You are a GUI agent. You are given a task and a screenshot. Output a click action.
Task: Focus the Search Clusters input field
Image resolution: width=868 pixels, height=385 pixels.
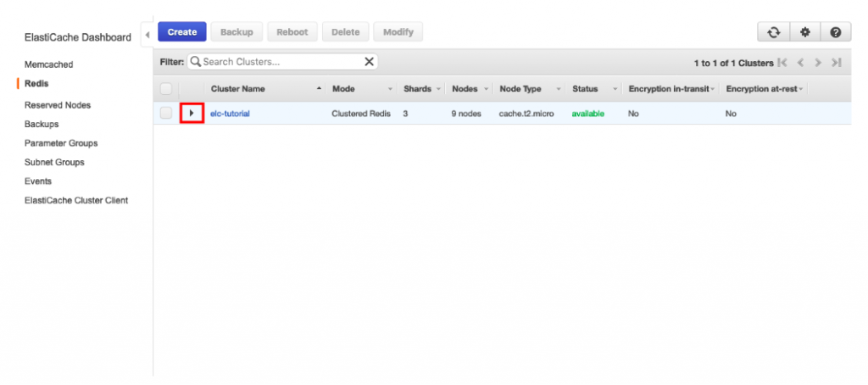click(x=282, y=62)
